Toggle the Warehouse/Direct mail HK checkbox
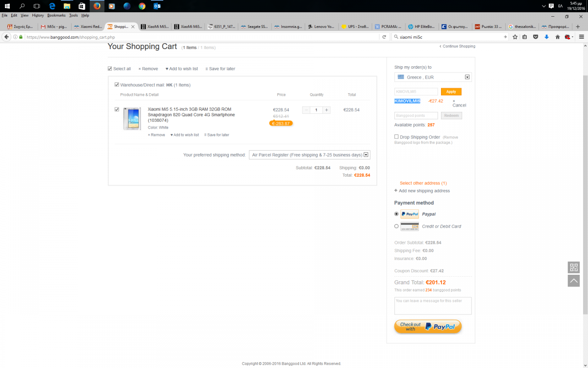Viewport: 588px width, 368px height. (x=117, y=84)
